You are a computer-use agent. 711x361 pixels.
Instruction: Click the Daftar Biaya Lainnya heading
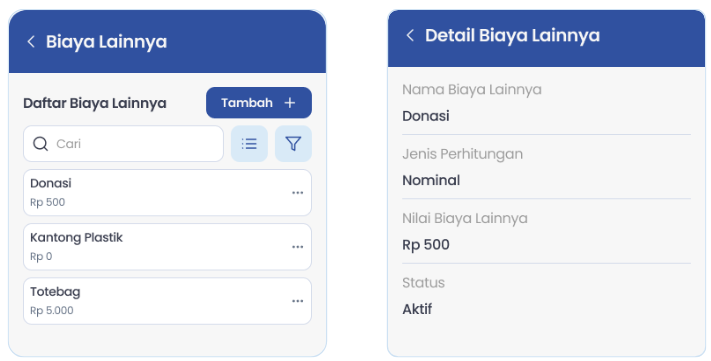point(95,103)
